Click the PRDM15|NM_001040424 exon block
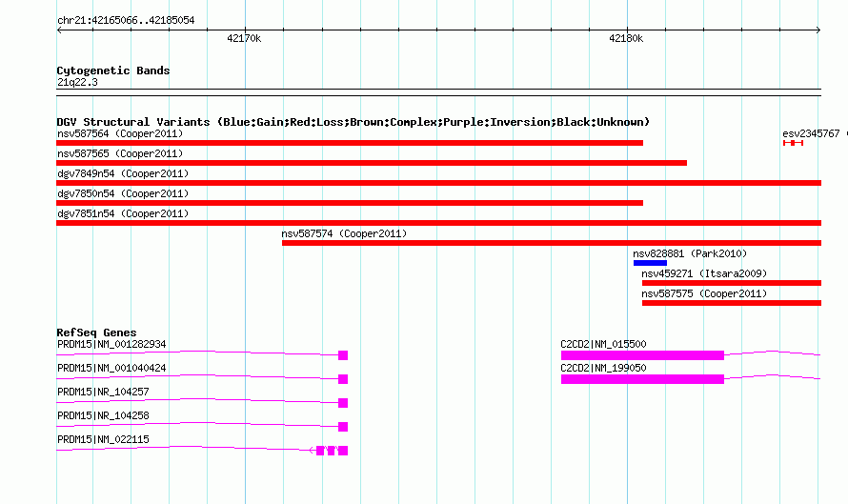This screenshot has width=848, height=504. [343, 379]
